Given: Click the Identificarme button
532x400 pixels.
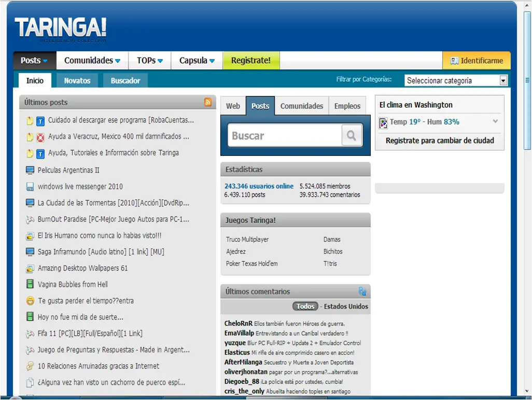Looking at the screenshot, I should point(477,61).
